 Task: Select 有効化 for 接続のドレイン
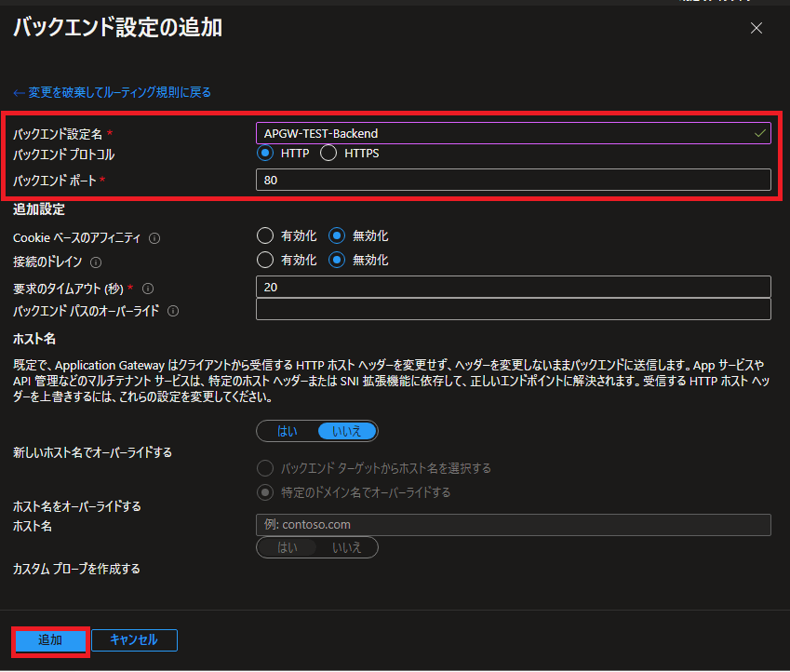click(x=265, y=260)
